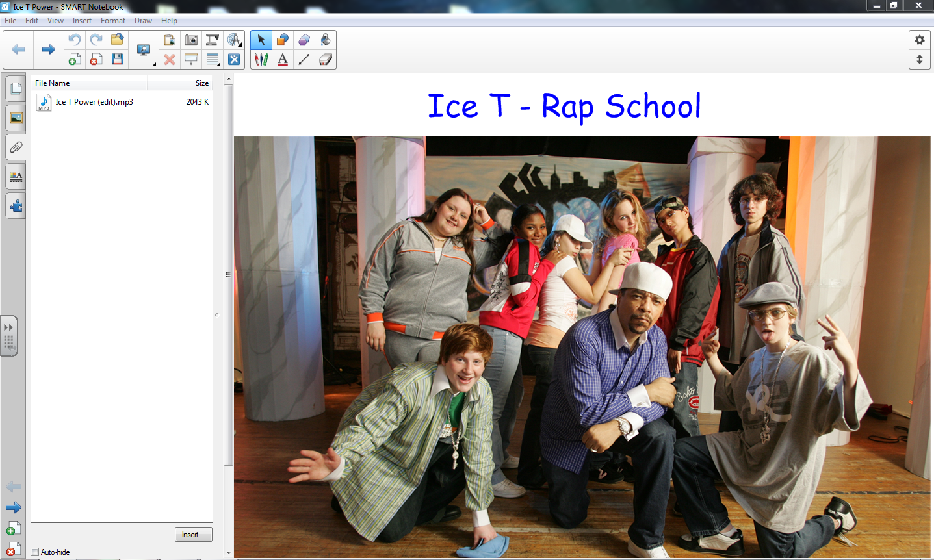Image resolution: width=934 pixels, height=560 pixels.
Task: Pick the Lines tool
Action: [304, 59]
